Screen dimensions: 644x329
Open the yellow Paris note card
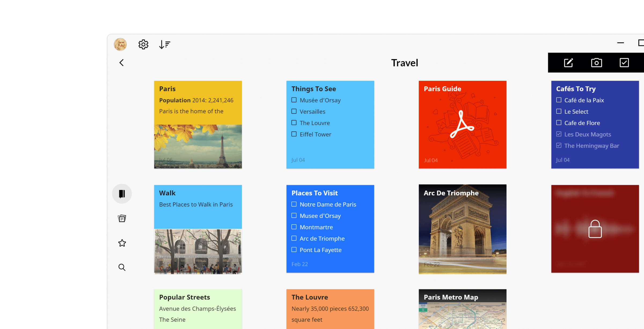198,125
